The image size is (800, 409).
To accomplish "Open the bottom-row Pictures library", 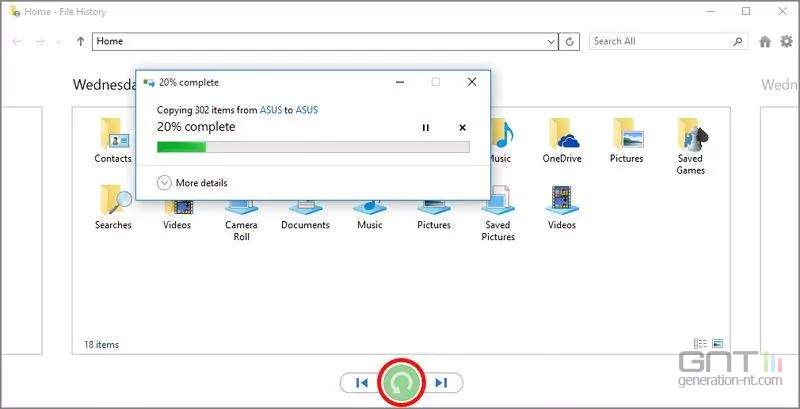I will coord(434,214).
